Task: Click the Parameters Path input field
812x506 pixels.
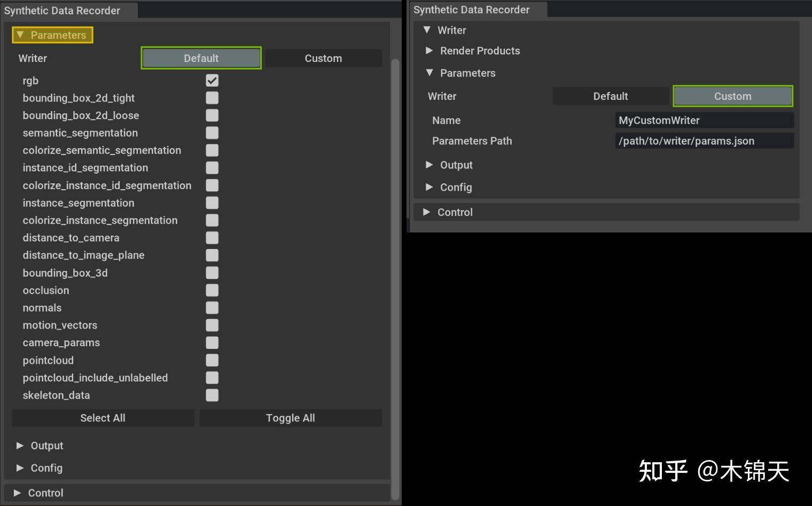Action: click(704, 141)
